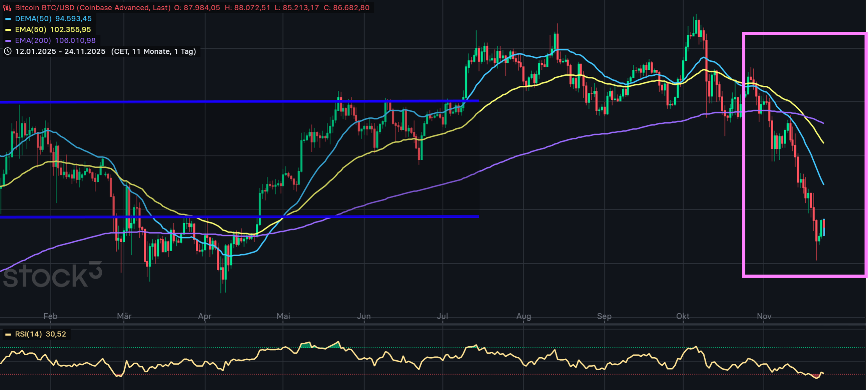Click the blue DEMA(50) color swatch
The image size is (868, 390).
point(8,19)
